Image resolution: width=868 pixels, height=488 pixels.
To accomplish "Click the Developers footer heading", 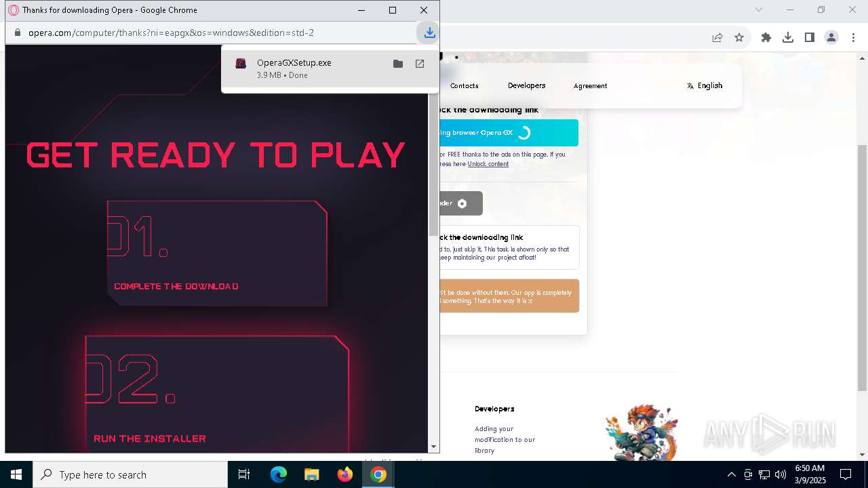I will (x=494, y=409).
